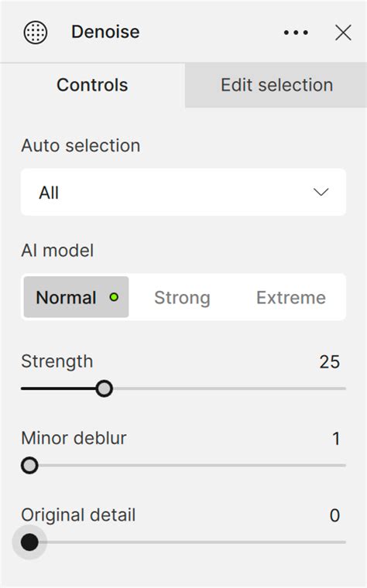Click the Denoise dotted circle icon

pos(36,32)
